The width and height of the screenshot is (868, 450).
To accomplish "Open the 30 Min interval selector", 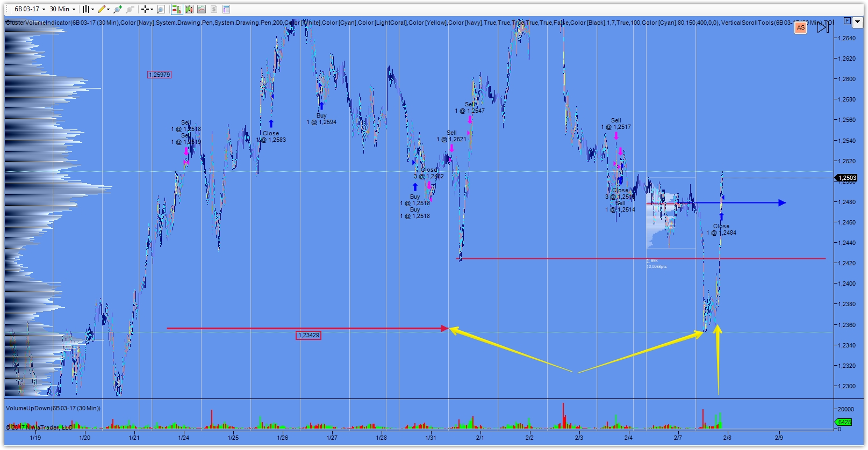I will [x=62, y=9].
